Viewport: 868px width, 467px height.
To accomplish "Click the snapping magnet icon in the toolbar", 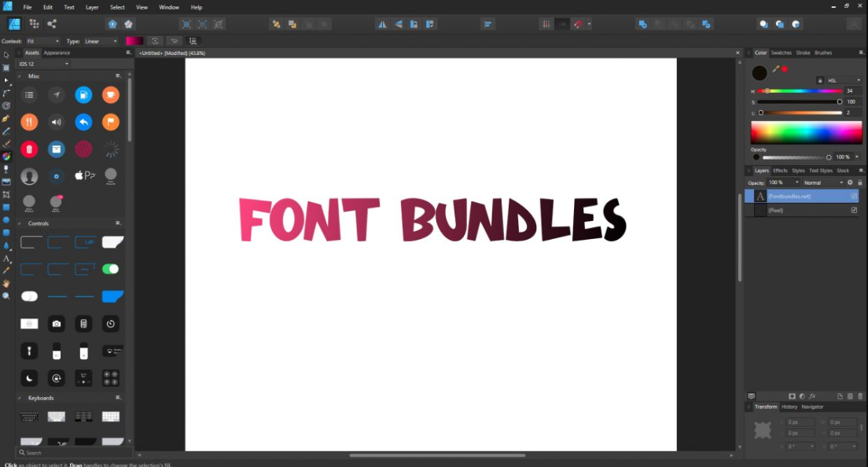I will coord(578,24).
